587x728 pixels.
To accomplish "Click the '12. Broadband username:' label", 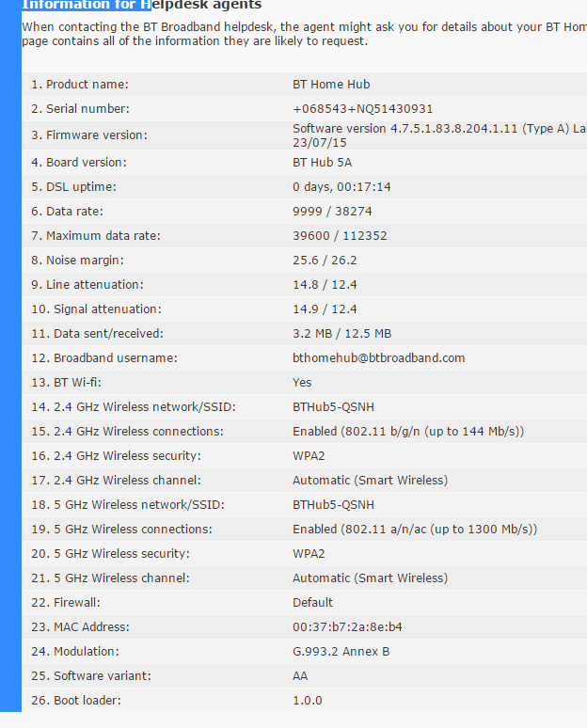I will [x=104, y=358].
